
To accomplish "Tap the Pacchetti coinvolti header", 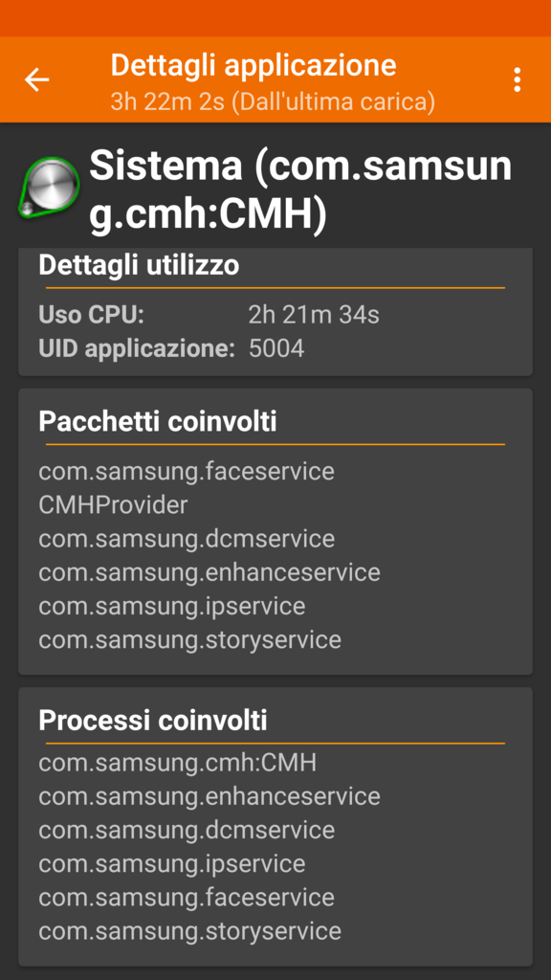I will (158, 422).
